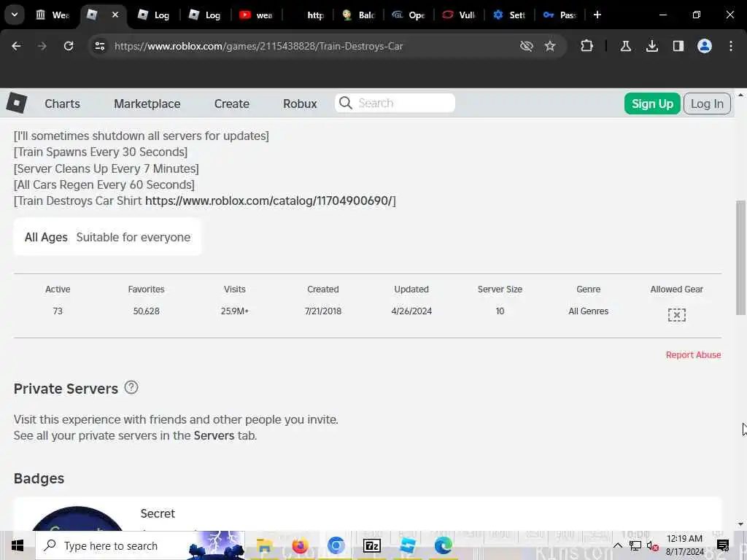The image size is (747, 560).
Task: Open site information icon in address bar
Action: [99, 46]
